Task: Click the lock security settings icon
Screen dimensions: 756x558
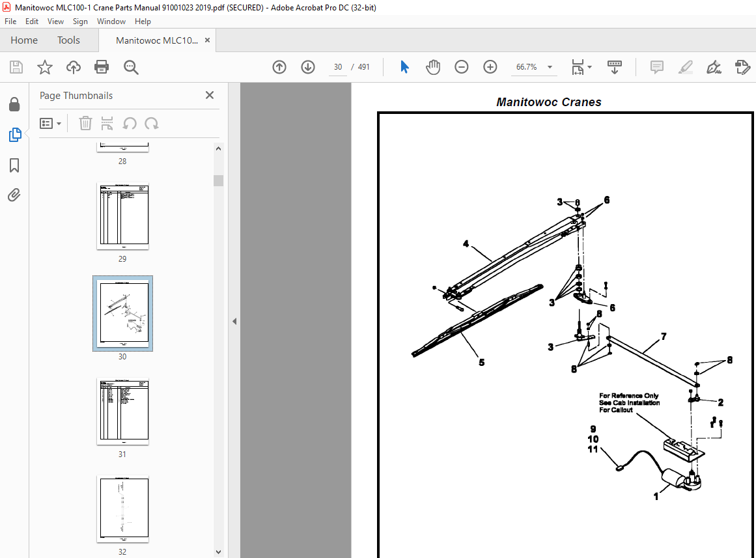Action: (x=14, y=104)
